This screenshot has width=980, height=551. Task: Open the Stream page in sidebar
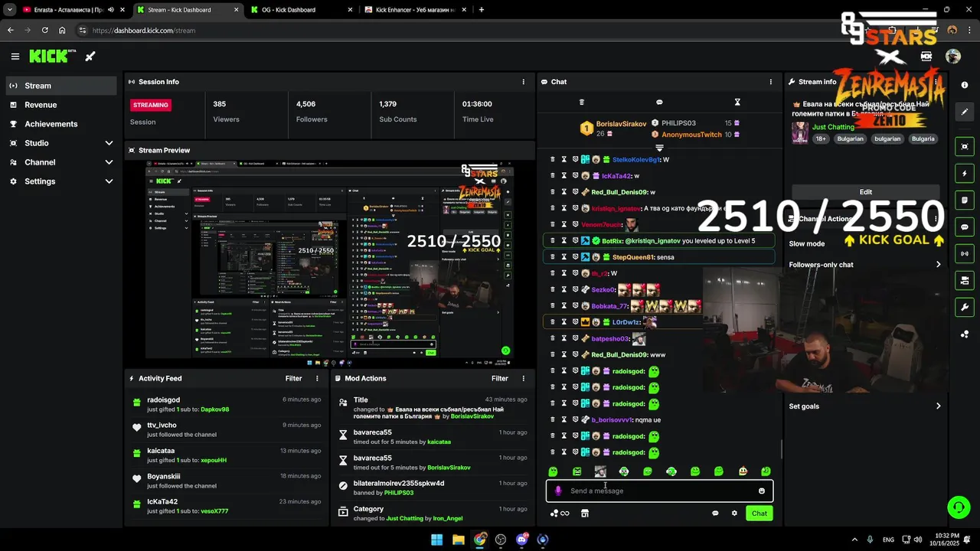click(61, 86)
